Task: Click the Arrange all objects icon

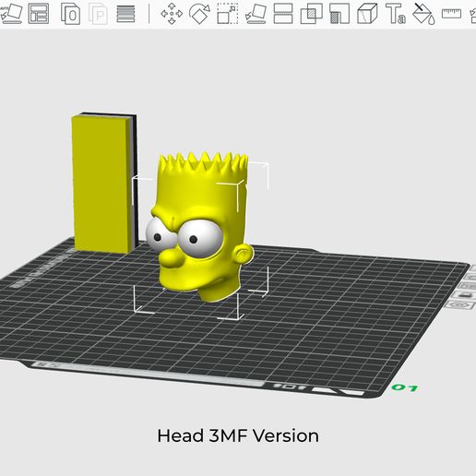Action: (x=39, y=14)
